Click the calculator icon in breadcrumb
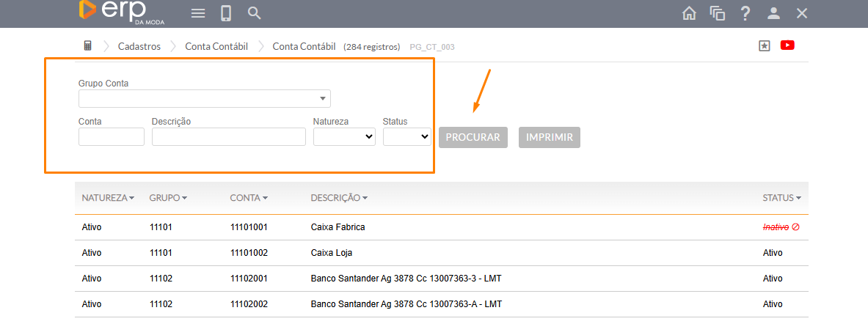Image resolution: width=868 pixels, height=324 pixels. (88, 46)
